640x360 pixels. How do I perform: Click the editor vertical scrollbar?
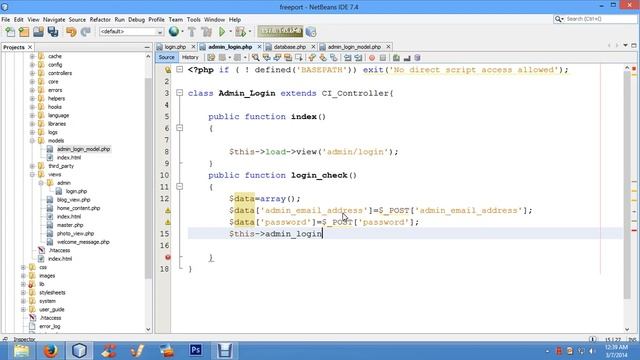coord(627,186)
